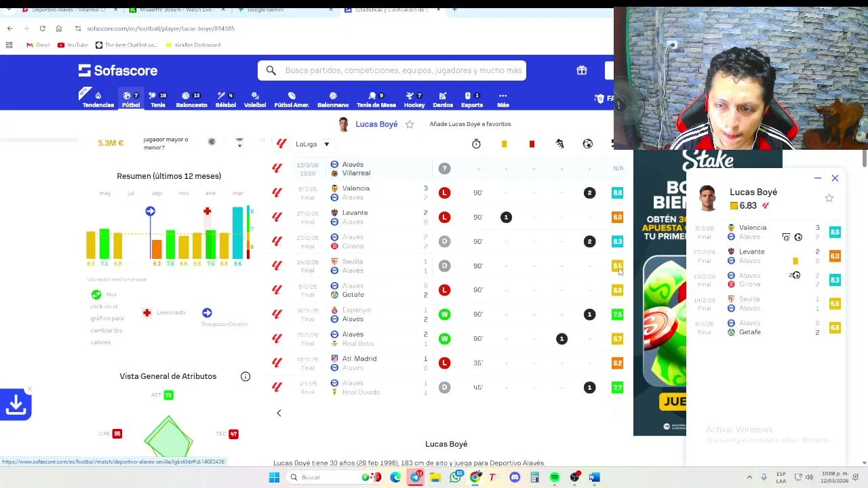Screen dimensions: 868x488
Task: Toggle Lesionado red cross legend
Action: click(146, 312)
